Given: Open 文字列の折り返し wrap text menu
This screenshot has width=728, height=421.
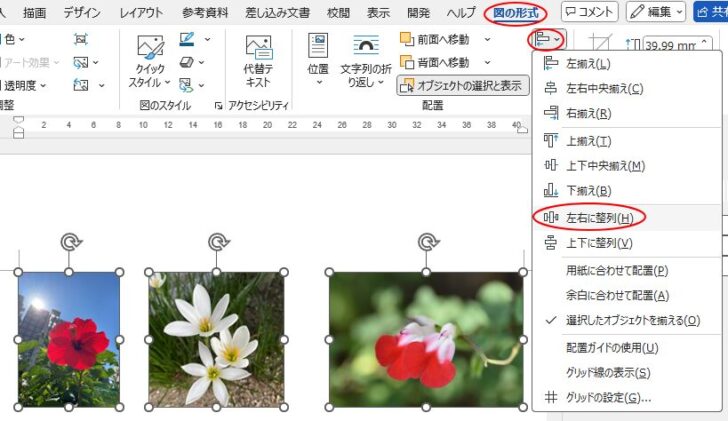Looking at the screenshot, I should tap(366, 61).
